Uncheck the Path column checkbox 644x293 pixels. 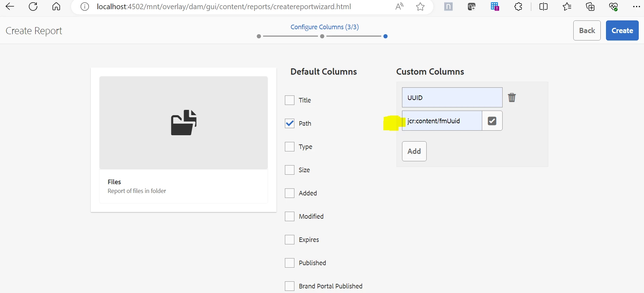(289, 124)
